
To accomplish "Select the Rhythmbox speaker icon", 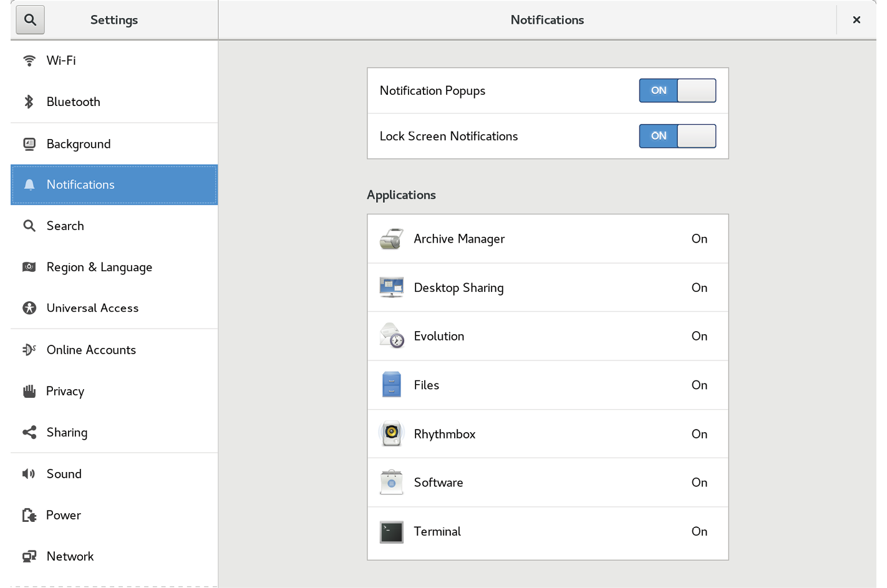I will pyautogui.click(x=391, y=433).
